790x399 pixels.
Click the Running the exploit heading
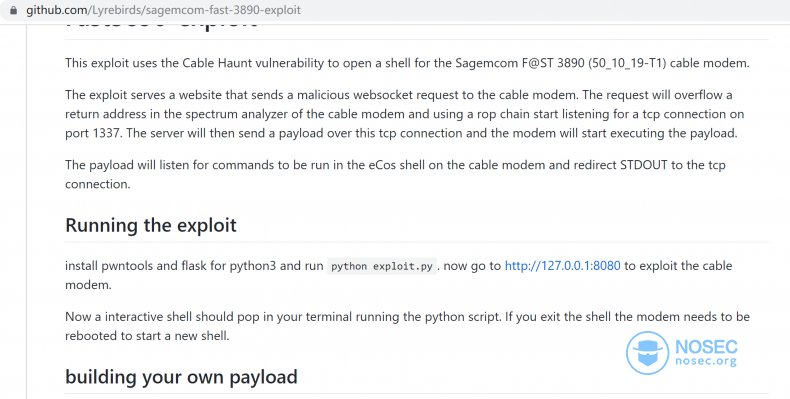151,225
